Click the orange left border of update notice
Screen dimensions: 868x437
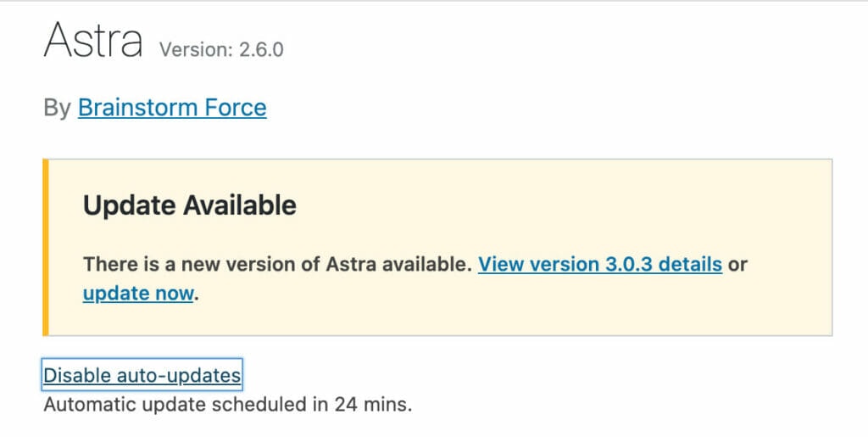pos(46,247)
